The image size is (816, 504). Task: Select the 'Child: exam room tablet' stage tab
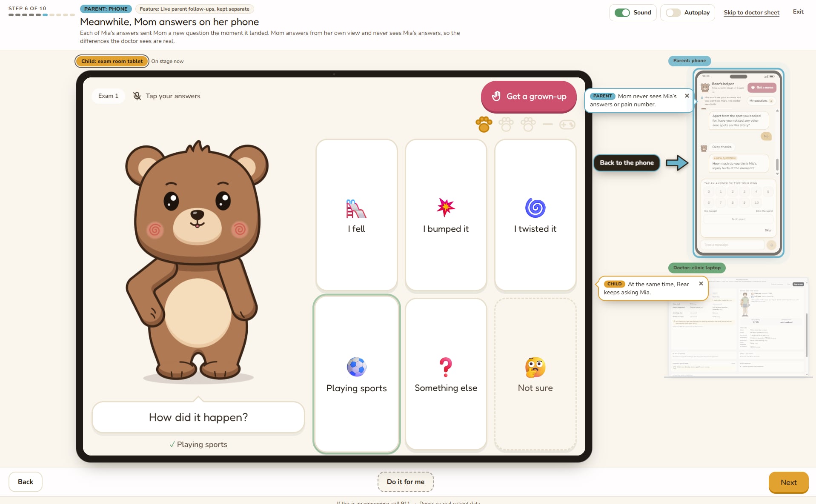pos(112,61)
